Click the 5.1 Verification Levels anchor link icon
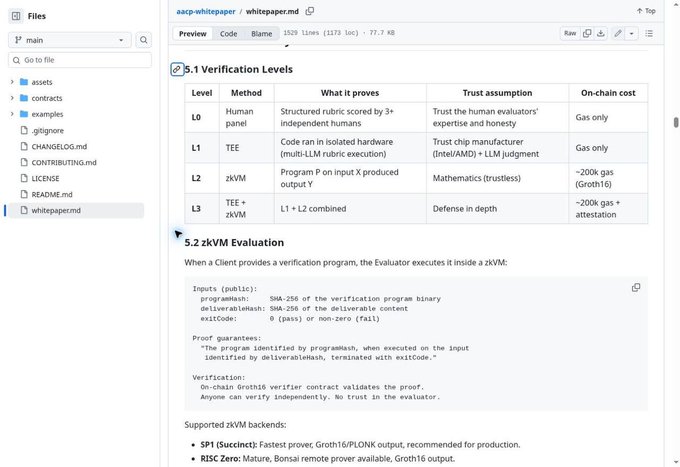The image size is (680, 467). (x=177, y=69)
